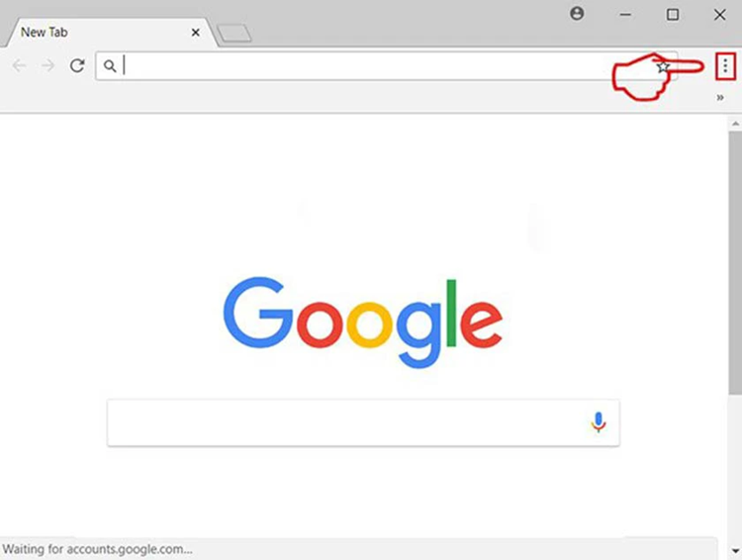This screenshot has width=742, height=560.
Task: Reload the current page
Action: (77, 65)
